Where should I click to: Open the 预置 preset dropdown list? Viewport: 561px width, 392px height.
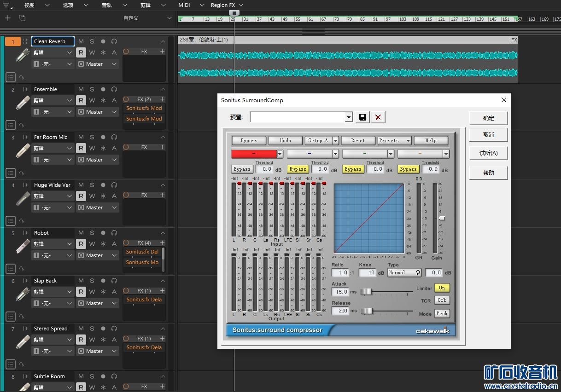349,117
